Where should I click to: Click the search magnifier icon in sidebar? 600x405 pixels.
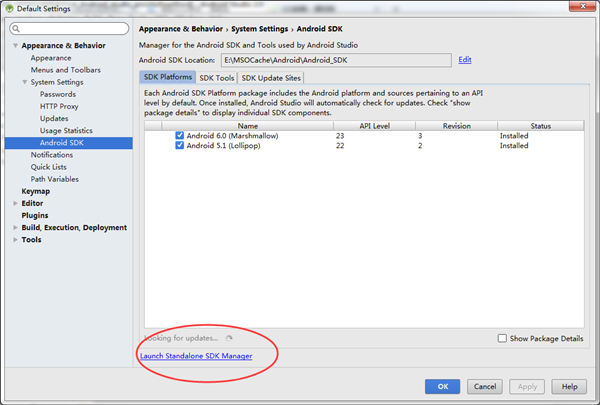[18, 29]
